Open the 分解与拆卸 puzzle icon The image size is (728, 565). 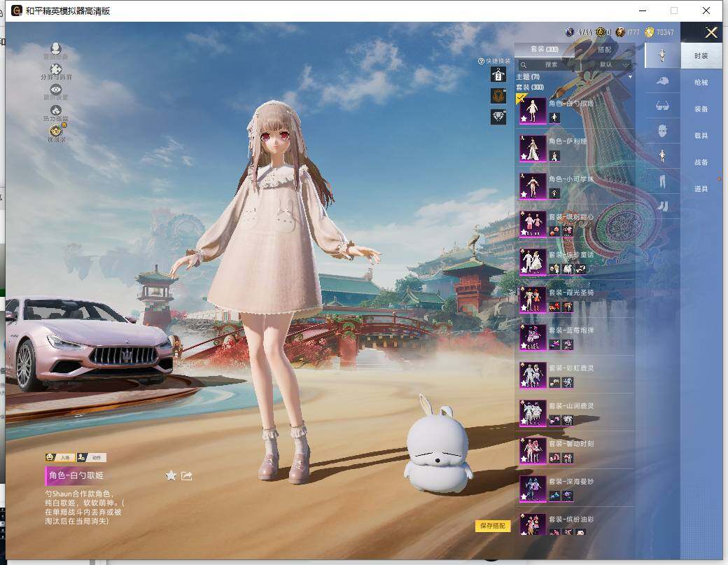56,71
